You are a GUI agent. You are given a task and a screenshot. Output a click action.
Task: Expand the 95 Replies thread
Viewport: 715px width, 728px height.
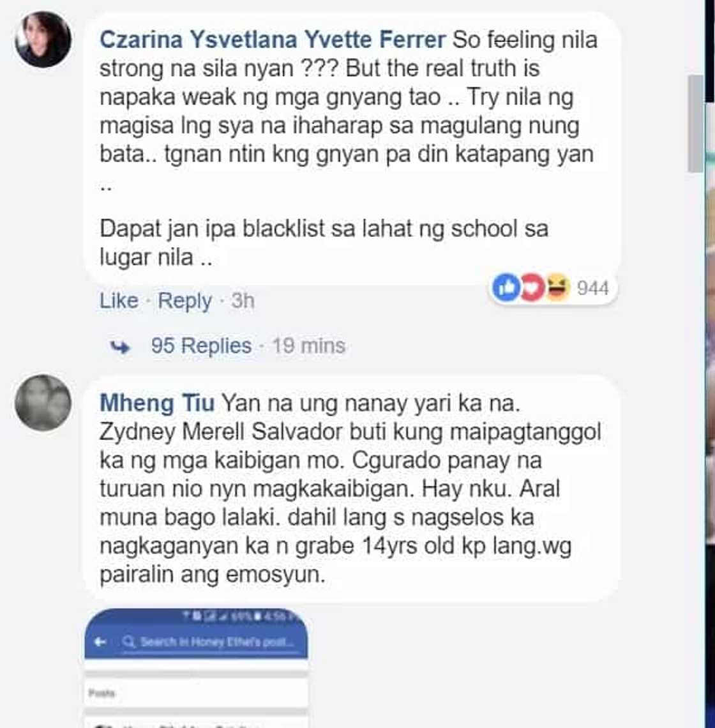click(x=201, y=345)
